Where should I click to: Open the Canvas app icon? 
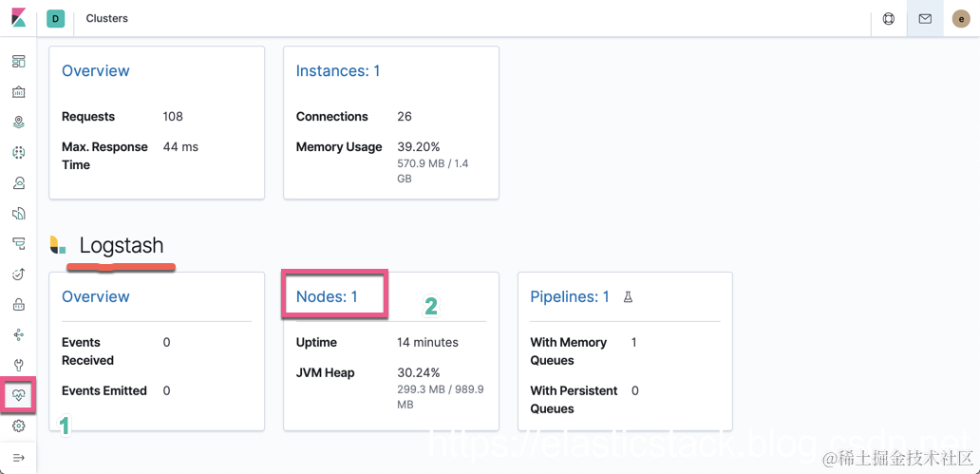coord(19,92)
